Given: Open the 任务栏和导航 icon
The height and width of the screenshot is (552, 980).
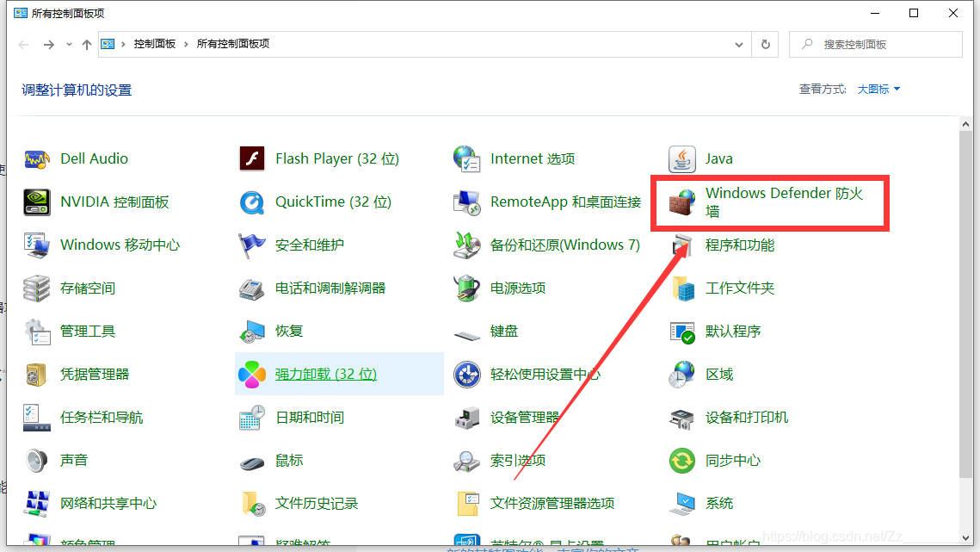Looking at the screenshot, I should tap(37, 418).
